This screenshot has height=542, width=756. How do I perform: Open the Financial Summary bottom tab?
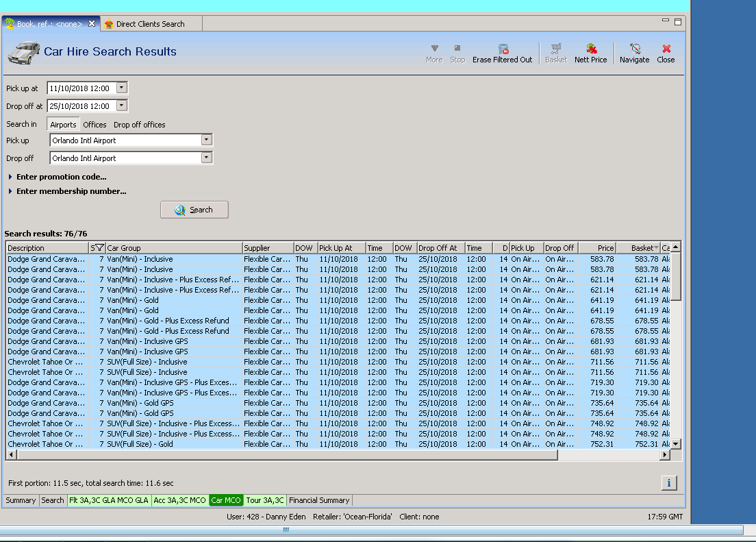tap(319, 500)
